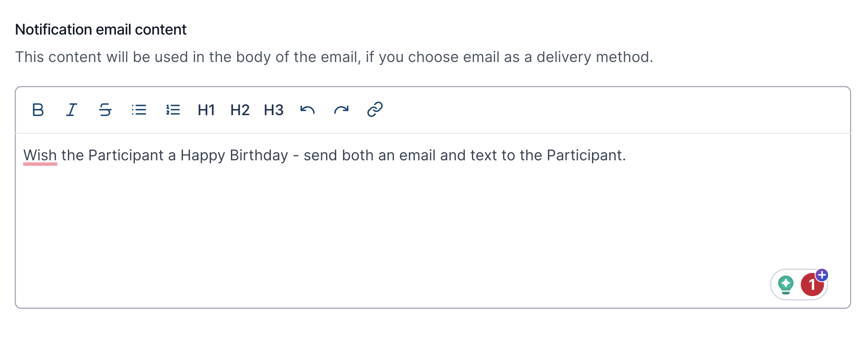Click the description text about delivery method
868x340 pixels.
tap(334, 57)
